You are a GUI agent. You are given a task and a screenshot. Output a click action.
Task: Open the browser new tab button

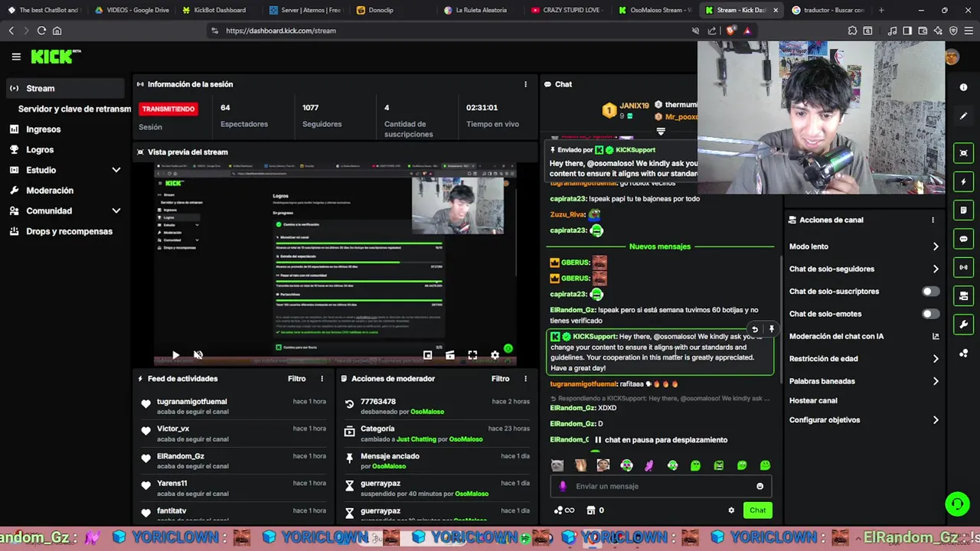coord(881,10)
